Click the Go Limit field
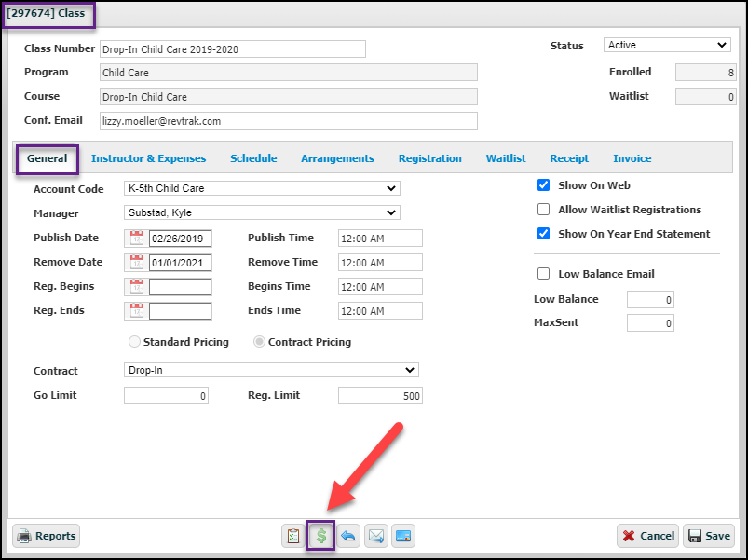The image size is (748, 560). click(166, 395)
